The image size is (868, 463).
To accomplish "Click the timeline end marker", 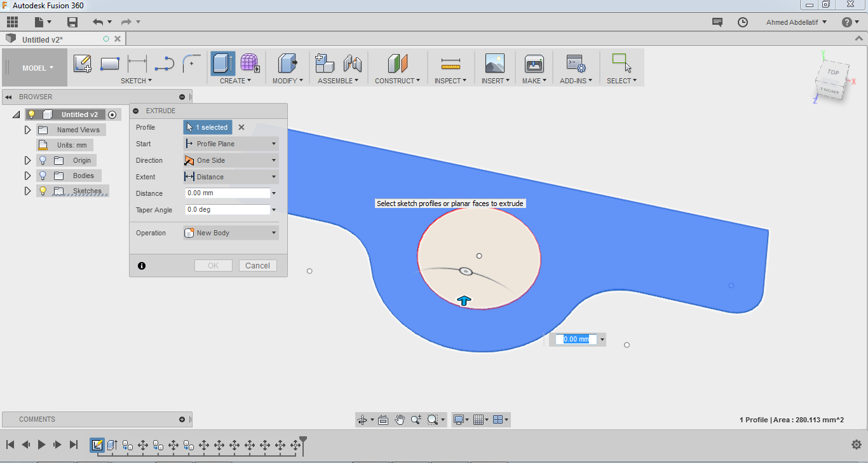I will tap(303, 445).
